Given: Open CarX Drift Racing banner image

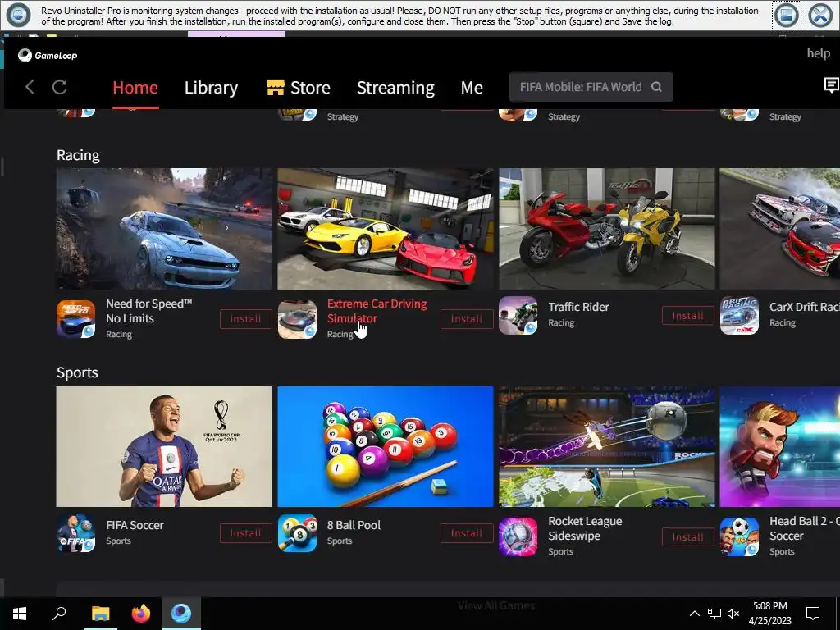Looking at the screenshot, I should tap(780, 229).
